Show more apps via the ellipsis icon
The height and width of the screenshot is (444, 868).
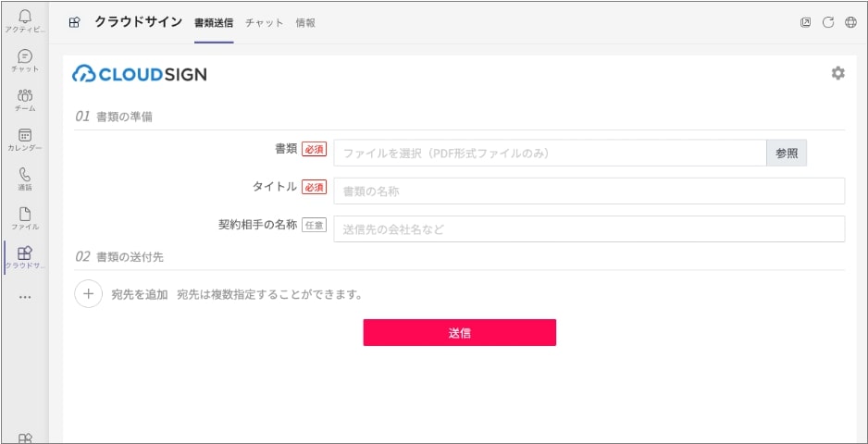pyautogui.click(x=25, y=297)
